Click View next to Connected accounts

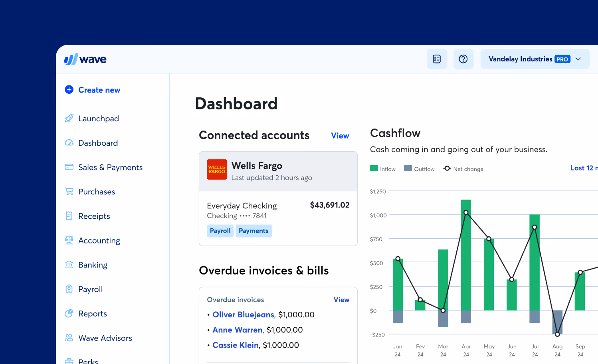tap(340, 136)
